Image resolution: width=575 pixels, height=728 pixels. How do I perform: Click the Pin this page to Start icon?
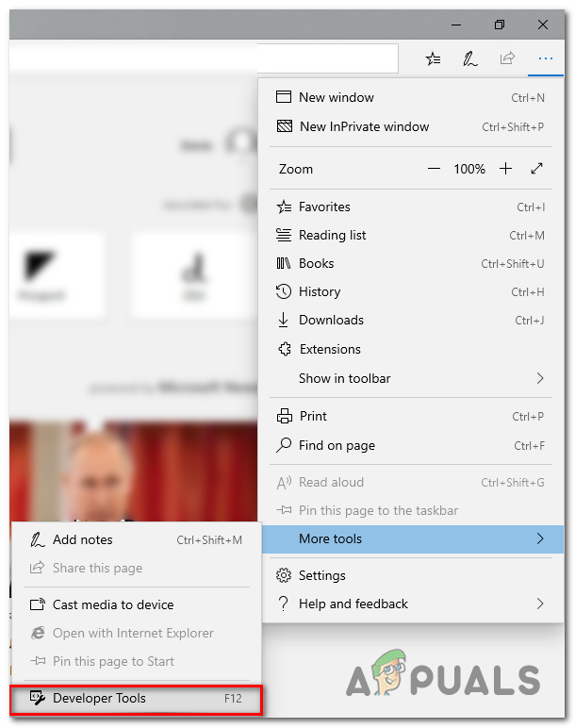38,661
